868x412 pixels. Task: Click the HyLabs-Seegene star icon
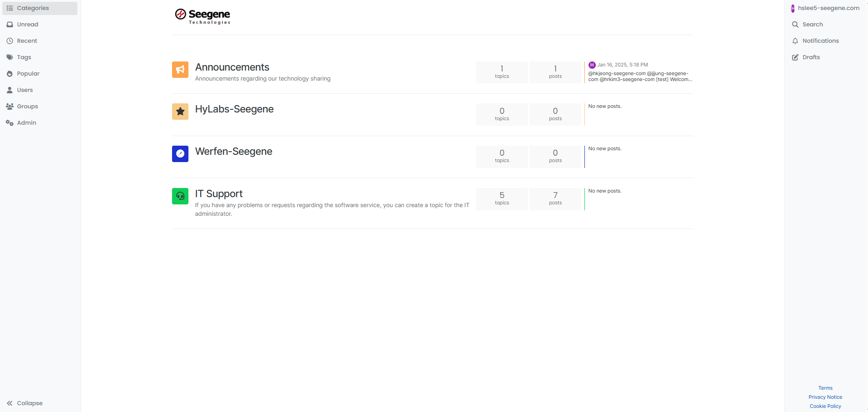click(180, 112)
